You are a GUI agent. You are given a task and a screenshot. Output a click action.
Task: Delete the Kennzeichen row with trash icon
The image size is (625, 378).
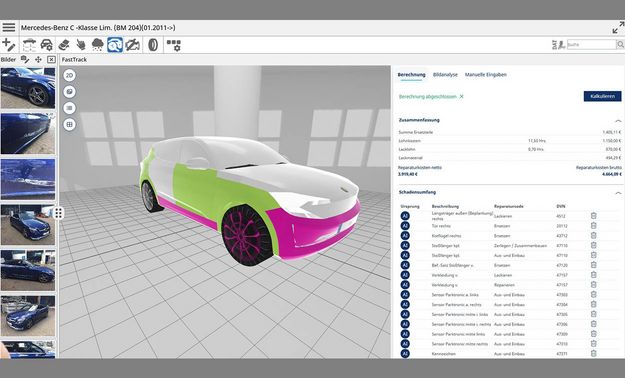tap(594, 353)
